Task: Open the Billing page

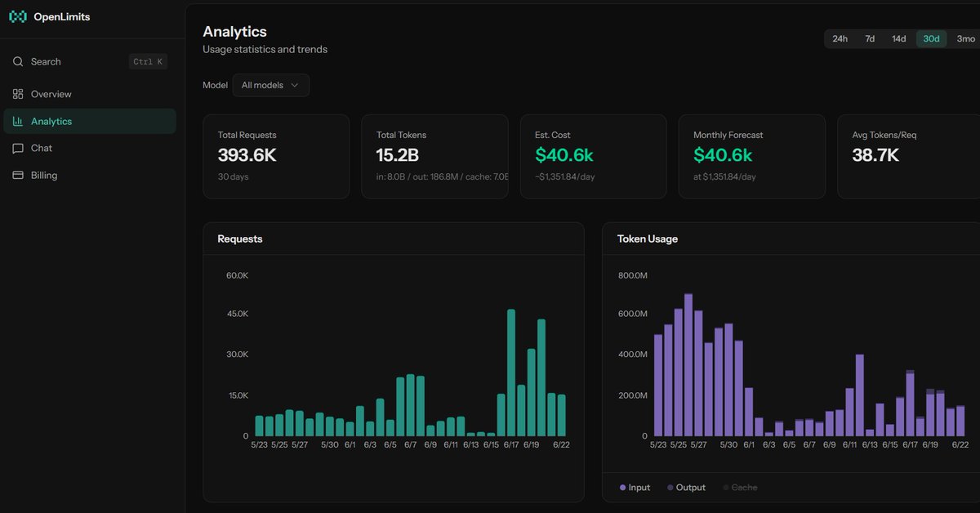Action: click(x=90, y=175)
